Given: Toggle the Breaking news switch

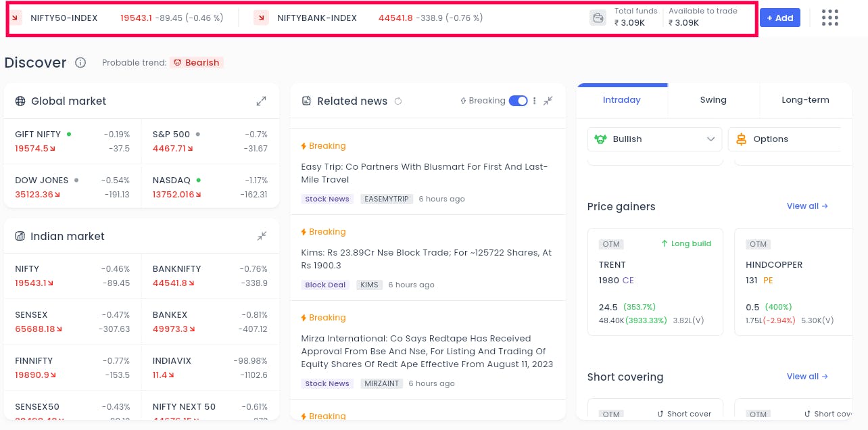Looking at the screenshot, I should click(x=518, y=101).
